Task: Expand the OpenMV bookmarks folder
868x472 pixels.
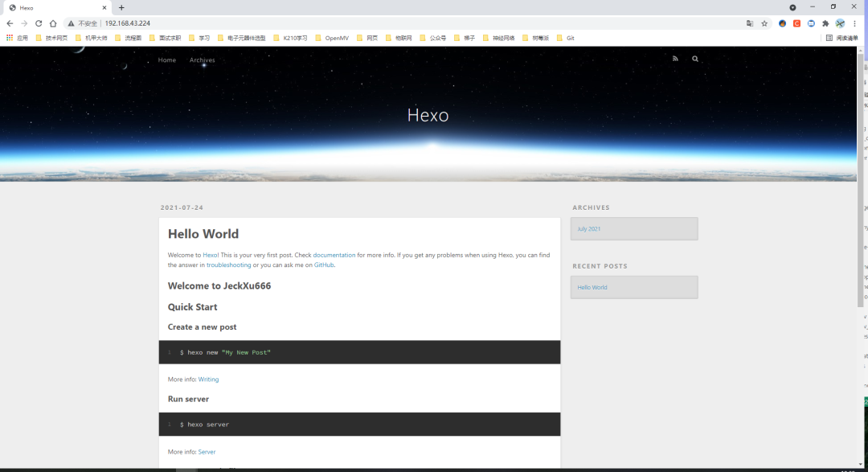Action: click(x=332, y=39)
